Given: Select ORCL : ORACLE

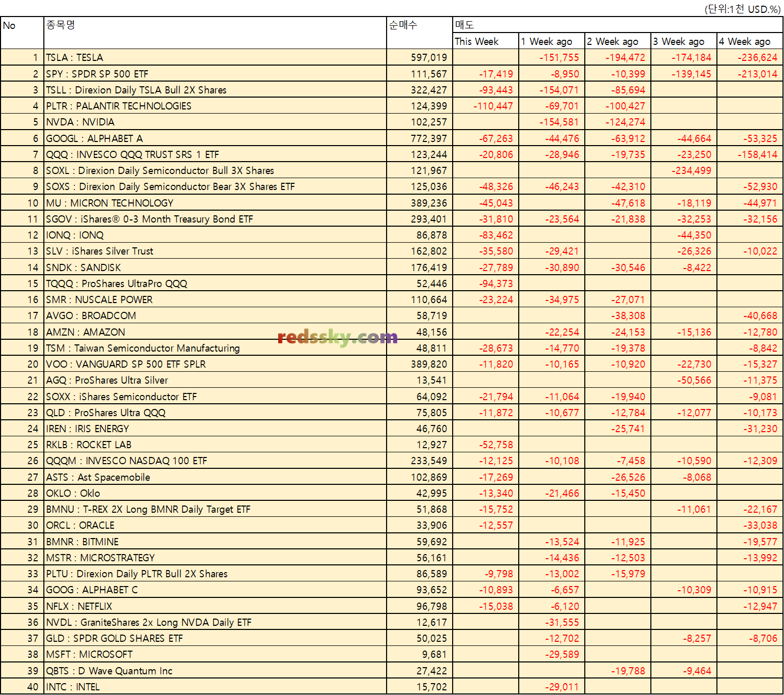Looking at the screenshot, I should click(x=81, y=525).
